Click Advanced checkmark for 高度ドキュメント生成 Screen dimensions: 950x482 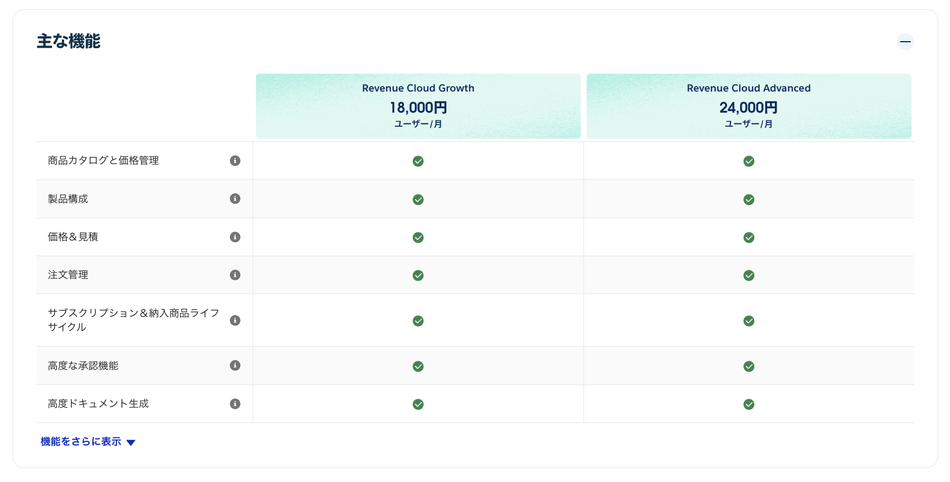(x=749, y=404)
